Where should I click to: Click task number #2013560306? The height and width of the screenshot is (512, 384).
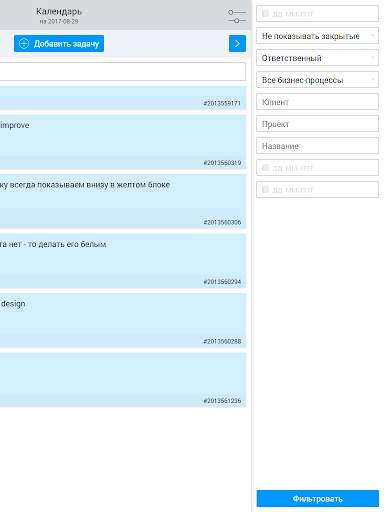(x=222, y=222)
